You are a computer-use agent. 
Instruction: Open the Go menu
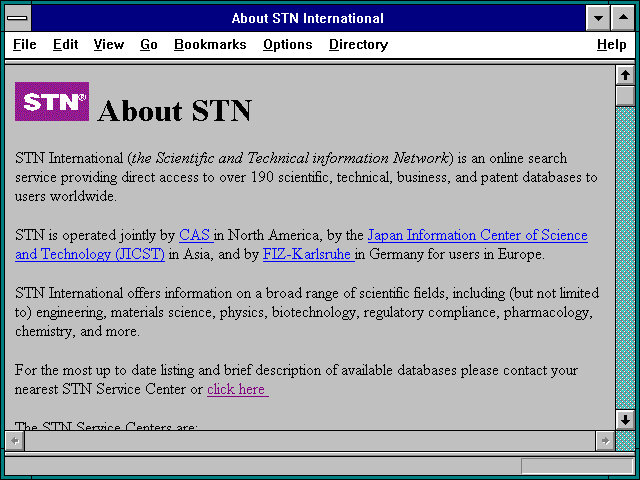(x=149, y=44)
